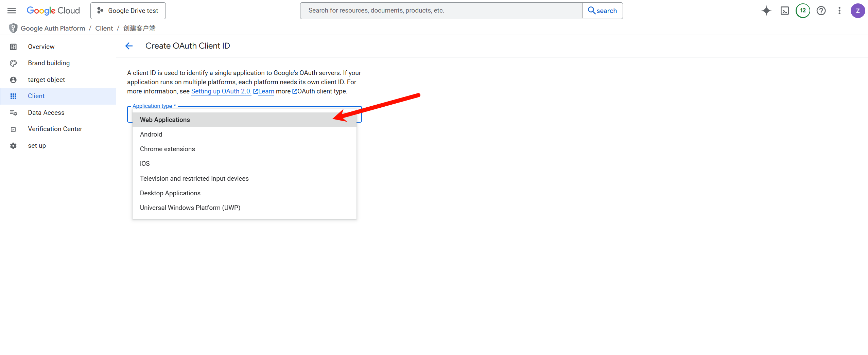The image size is (868, 355).
Task: Open Brand building in the sidebar
Action: (x=58, y=63)
